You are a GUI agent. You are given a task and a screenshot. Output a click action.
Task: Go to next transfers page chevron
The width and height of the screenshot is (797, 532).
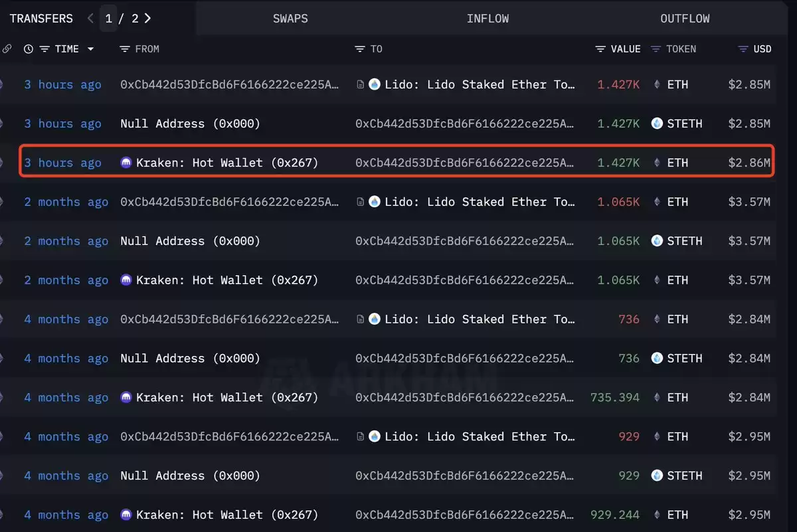point(147,18)
